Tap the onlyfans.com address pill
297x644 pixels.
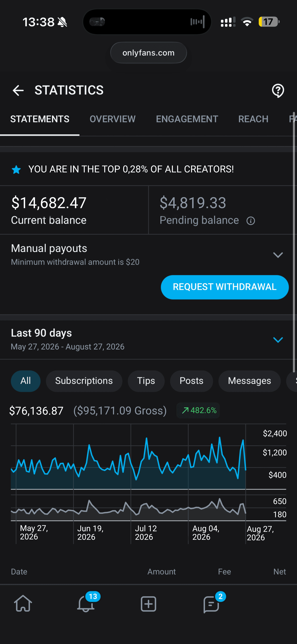tap(148, 53)
